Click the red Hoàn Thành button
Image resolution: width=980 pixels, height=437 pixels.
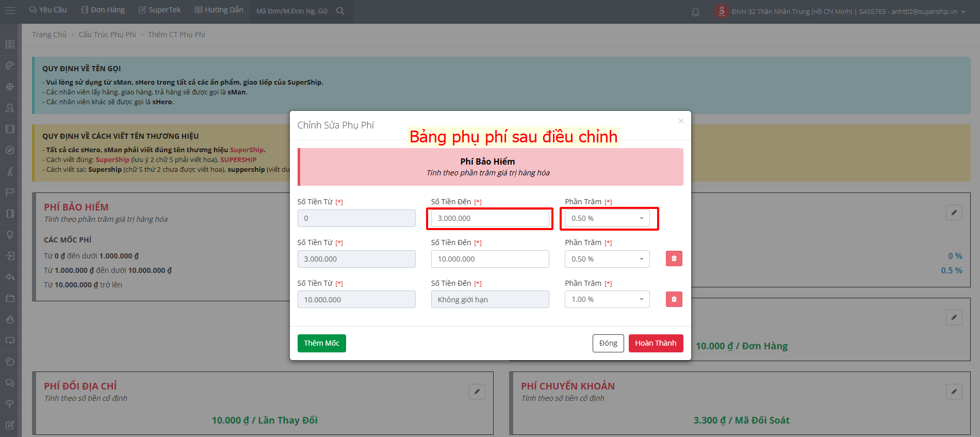[x=656, y=343]
